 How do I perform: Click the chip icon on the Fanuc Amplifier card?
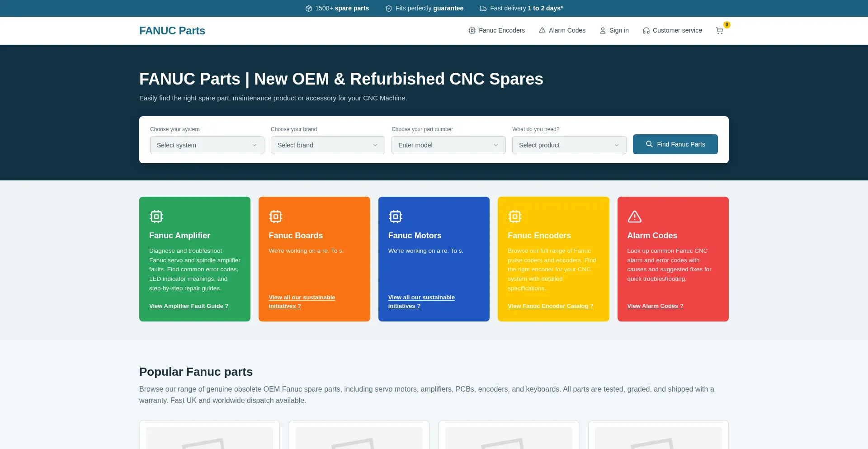[156, 217]
